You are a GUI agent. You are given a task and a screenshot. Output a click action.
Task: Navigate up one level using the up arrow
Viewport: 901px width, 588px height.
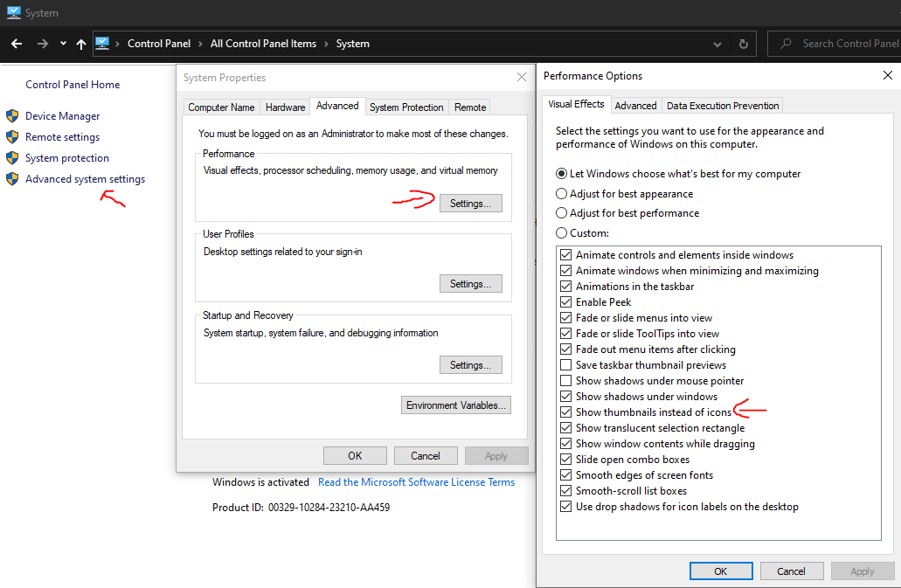pyautogui.click(x=80, y=43)
